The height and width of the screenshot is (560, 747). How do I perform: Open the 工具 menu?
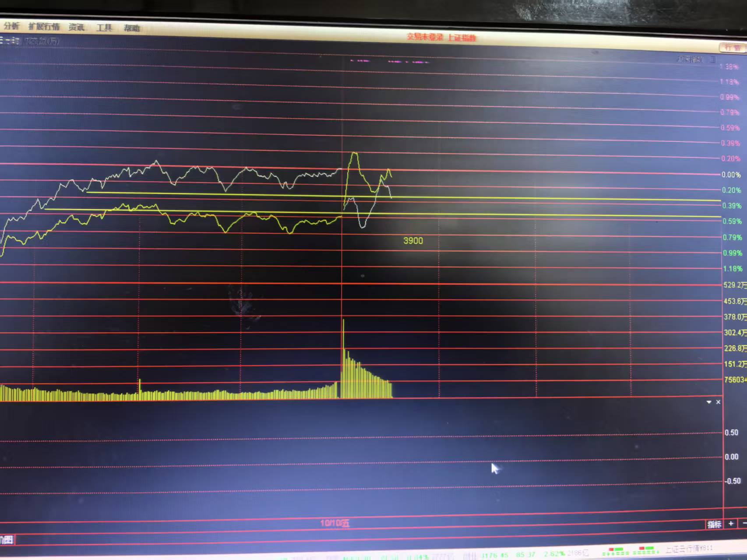pos(104,28)
